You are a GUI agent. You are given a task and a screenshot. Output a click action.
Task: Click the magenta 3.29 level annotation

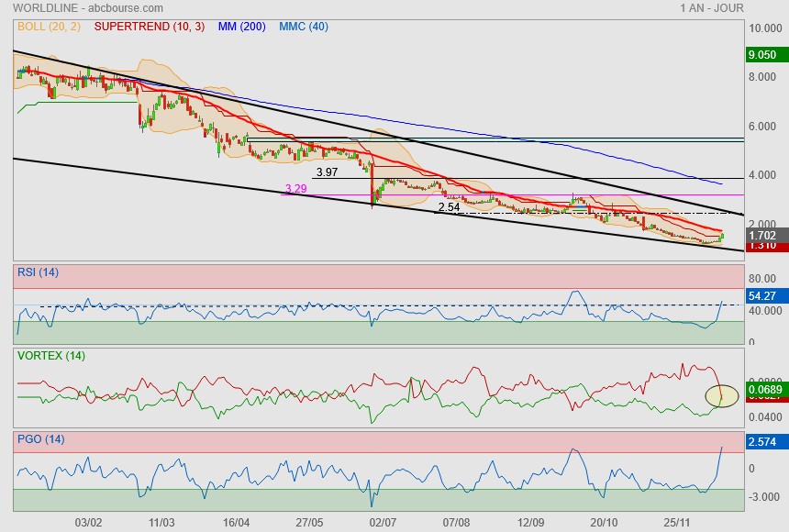tap(295, 189)
